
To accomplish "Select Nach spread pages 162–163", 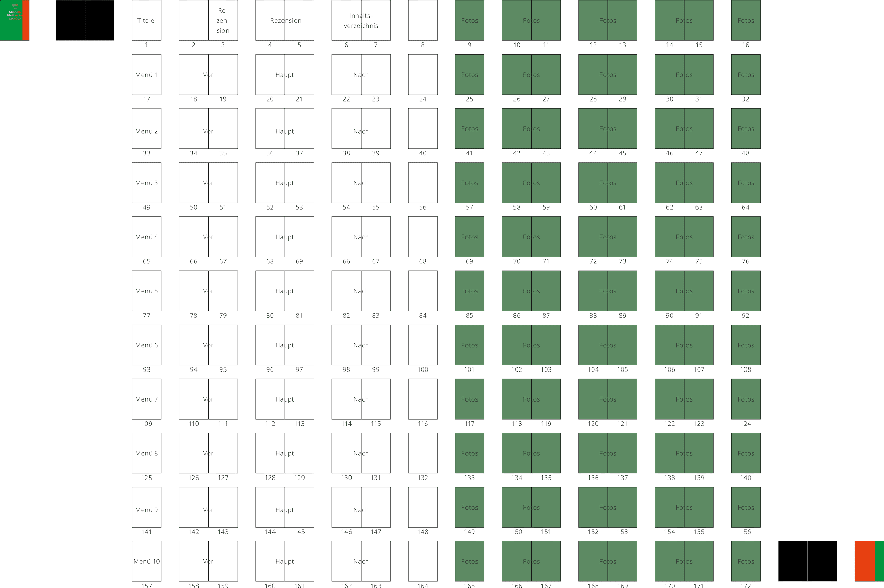I will click(361, 561).
